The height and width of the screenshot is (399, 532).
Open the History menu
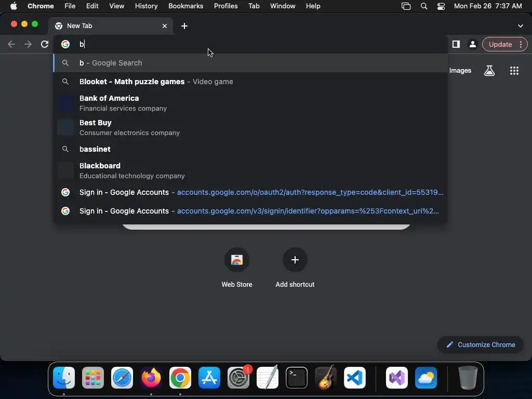pos(146,6)
